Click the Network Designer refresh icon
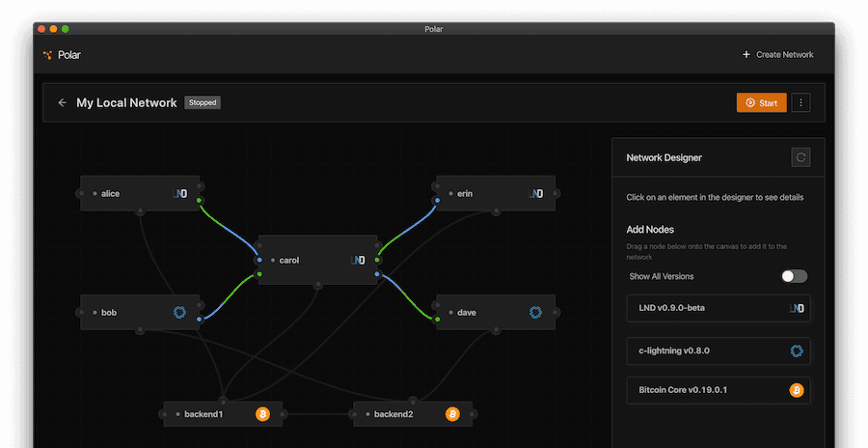868x448 pixels. (800, 157)
